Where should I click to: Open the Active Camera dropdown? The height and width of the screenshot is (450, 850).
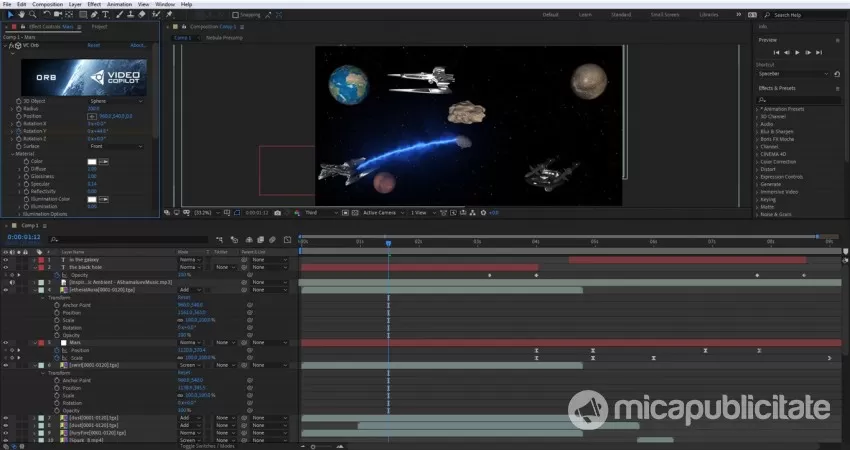tap(384, 213)
